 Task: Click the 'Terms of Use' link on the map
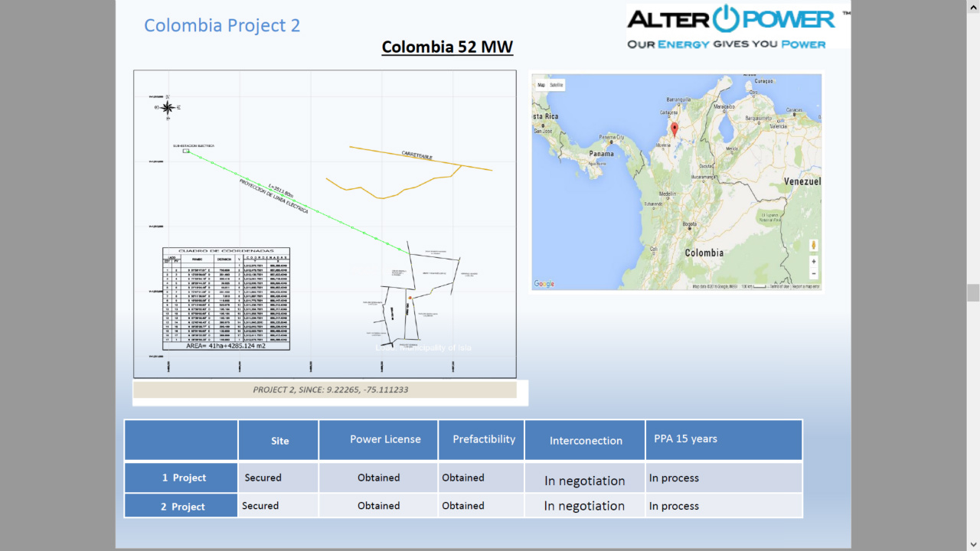click(779, 286)
